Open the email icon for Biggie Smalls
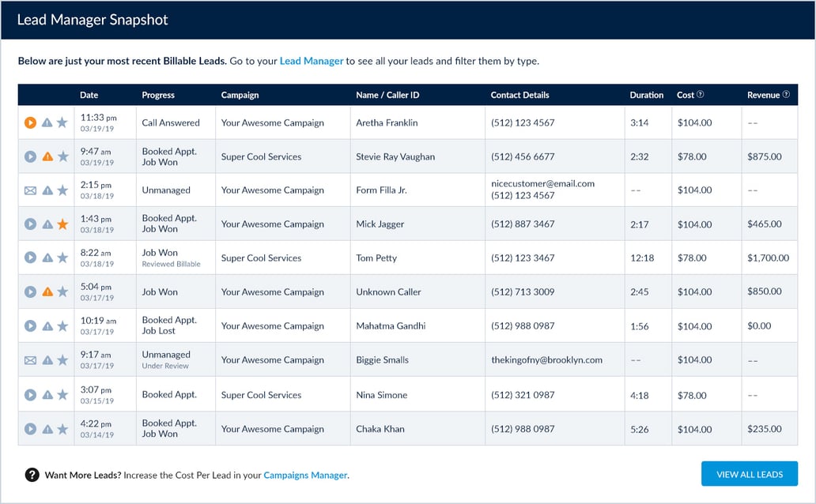This screenshot has width=816, height=504. click(x=30, y=359)
